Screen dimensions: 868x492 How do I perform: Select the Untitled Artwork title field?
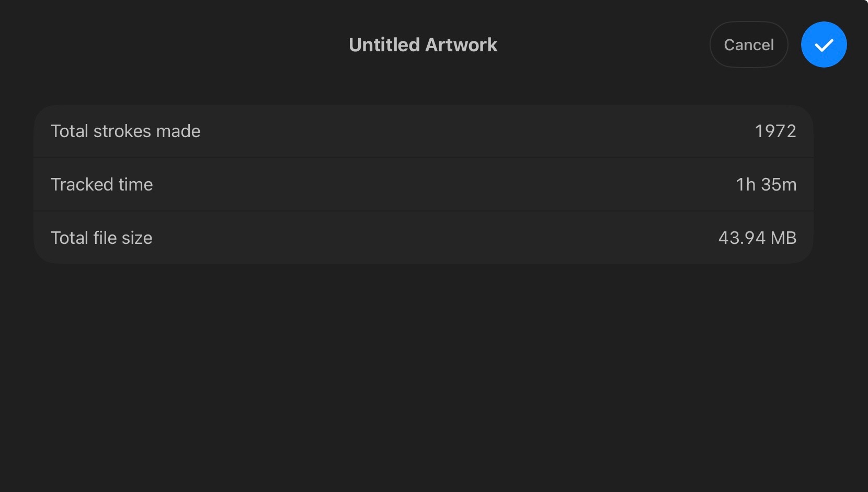tap(423, 45)
